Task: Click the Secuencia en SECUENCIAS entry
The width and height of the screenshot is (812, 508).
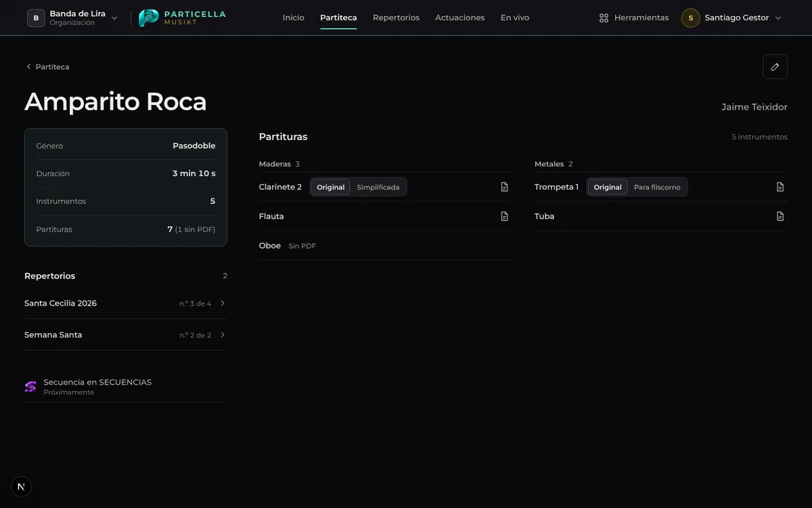Action: (126, 387)
